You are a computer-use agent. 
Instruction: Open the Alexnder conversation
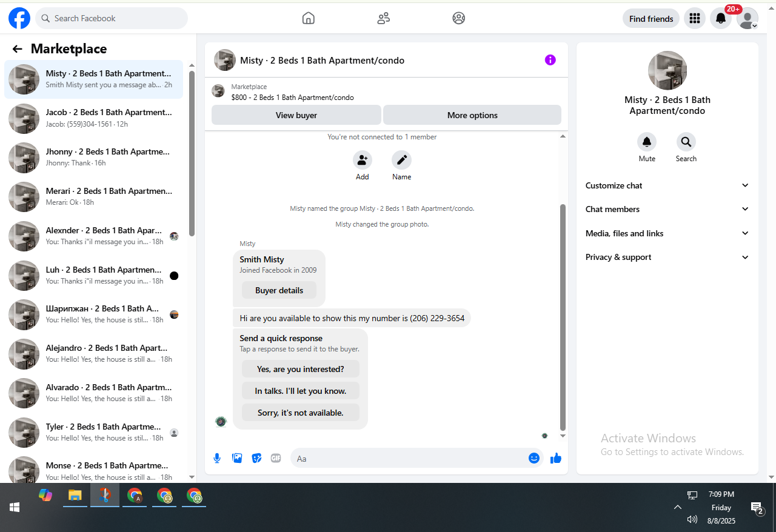pos(94,236)
